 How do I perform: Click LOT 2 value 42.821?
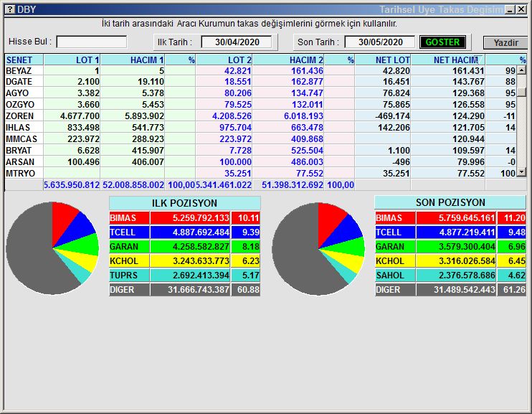tap(237, 70)
